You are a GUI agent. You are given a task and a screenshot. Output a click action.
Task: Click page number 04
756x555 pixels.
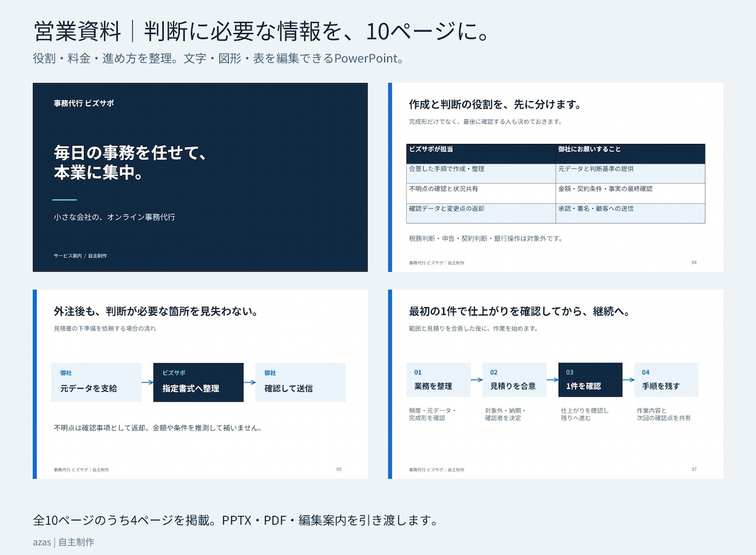click(x=694, y=262)
